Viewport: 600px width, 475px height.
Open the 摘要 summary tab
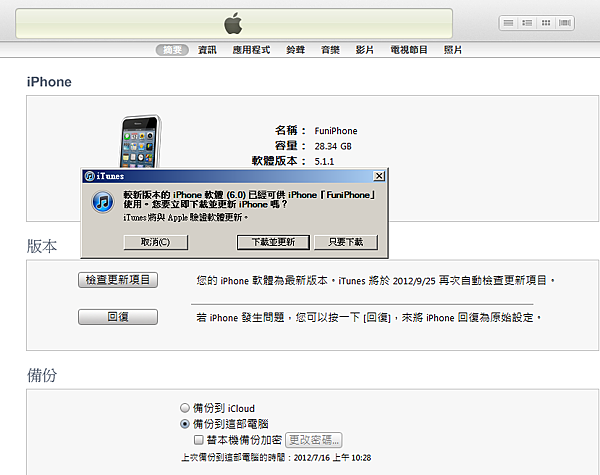(x=172, y=50)
